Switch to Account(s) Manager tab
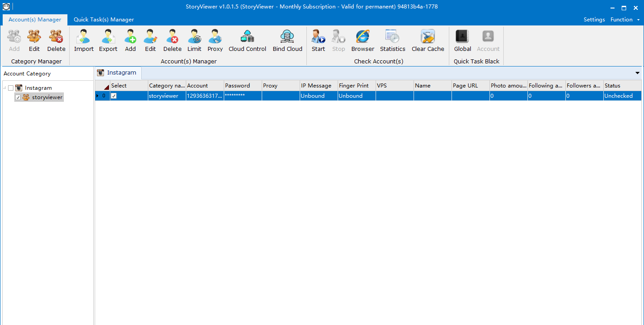Viewport: 644px width, 325px height. pyautogui.click(x=35, y=20)
